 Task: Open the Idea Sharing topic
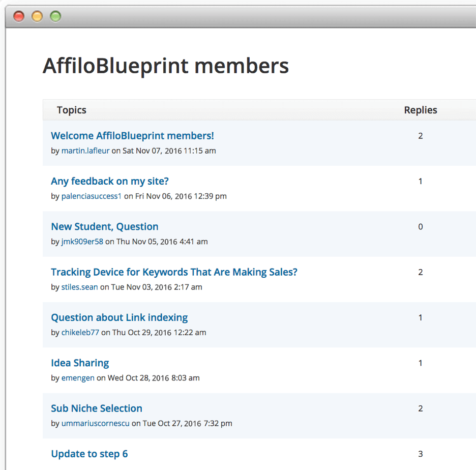point(80,363)
